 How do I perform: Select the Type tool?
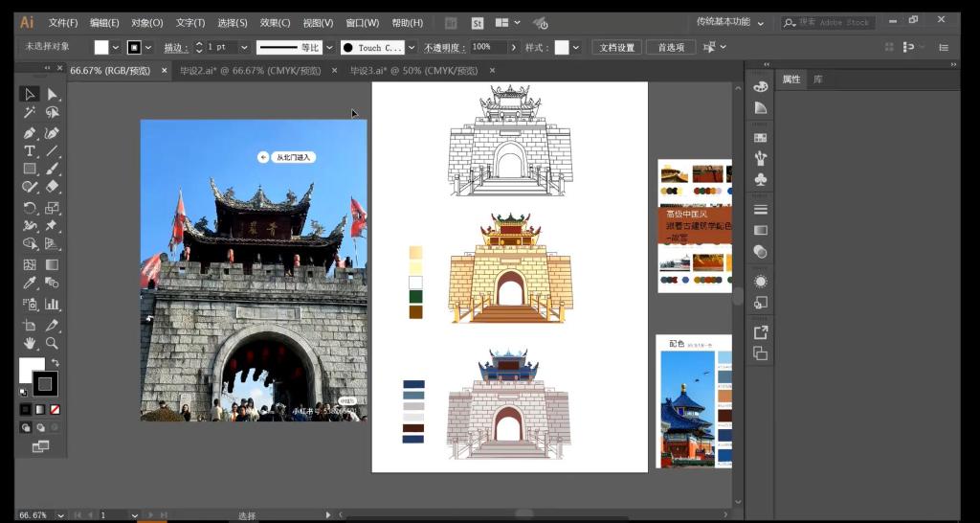[30, 150]
